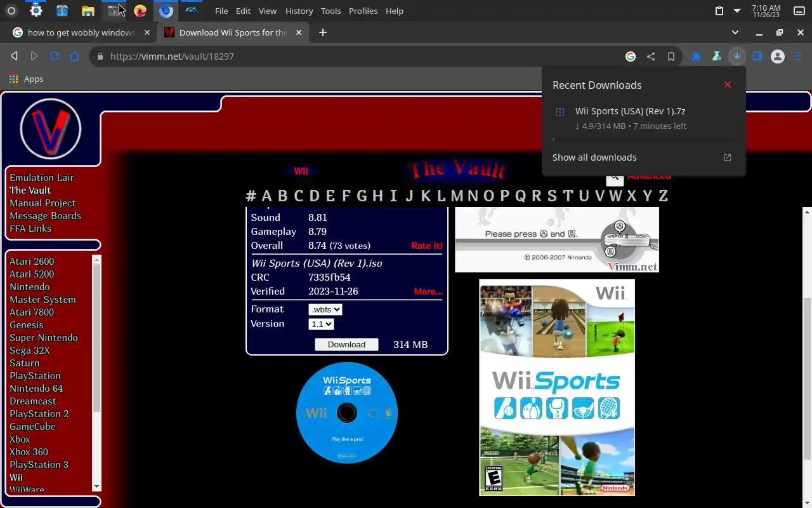Open the clipboard tray icon
Image resolution: width=812 pixels, height=508 pixels.
click(719, 11)
